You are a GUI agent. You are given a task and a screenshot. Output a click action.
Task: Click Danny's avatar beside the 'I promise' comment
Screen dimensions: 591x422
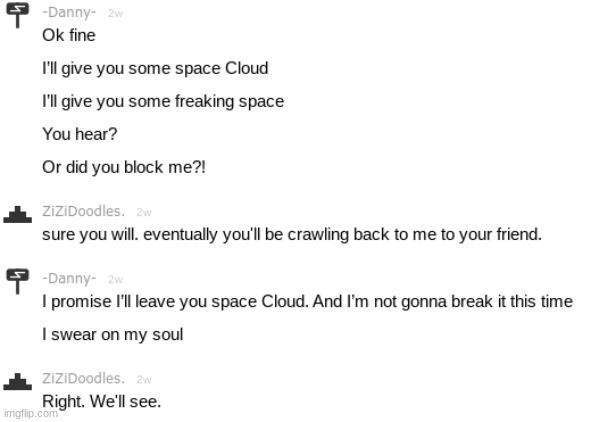point(17,281)
